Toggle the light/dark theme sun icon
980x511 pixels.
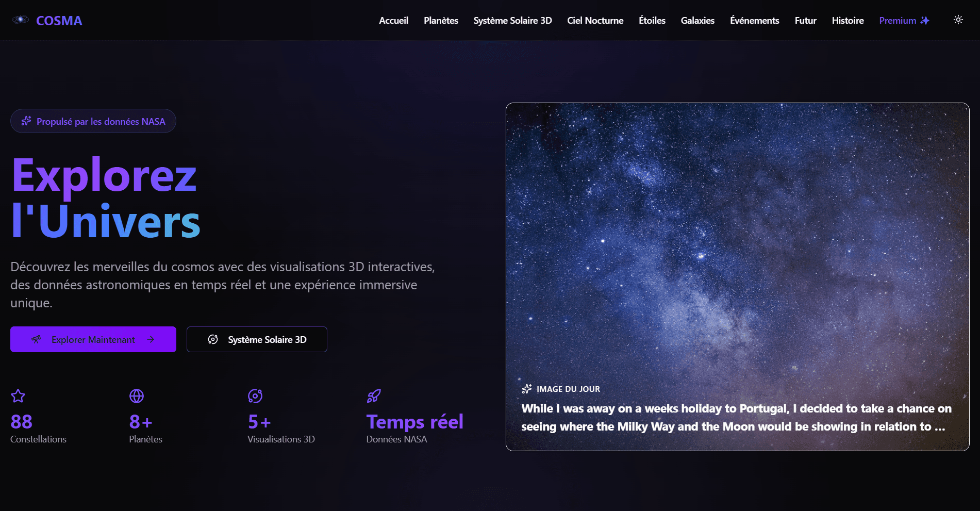pos(958,20)
